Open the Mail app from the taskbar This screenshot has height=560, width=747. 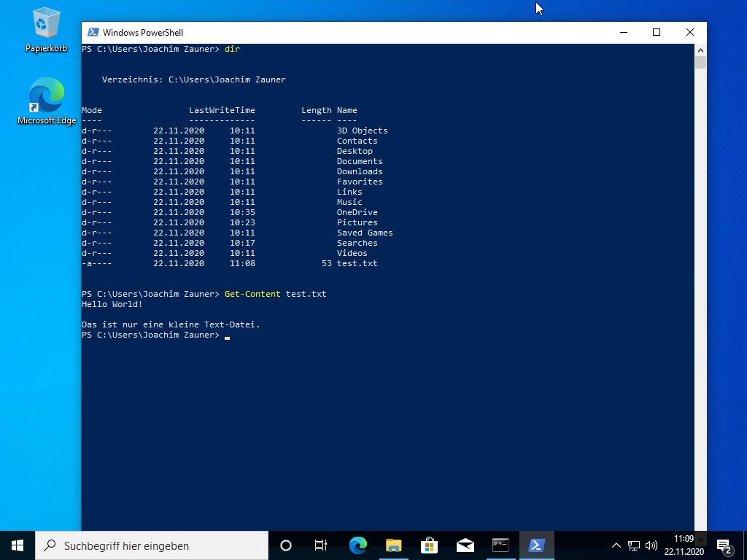(x=465, y=545)
